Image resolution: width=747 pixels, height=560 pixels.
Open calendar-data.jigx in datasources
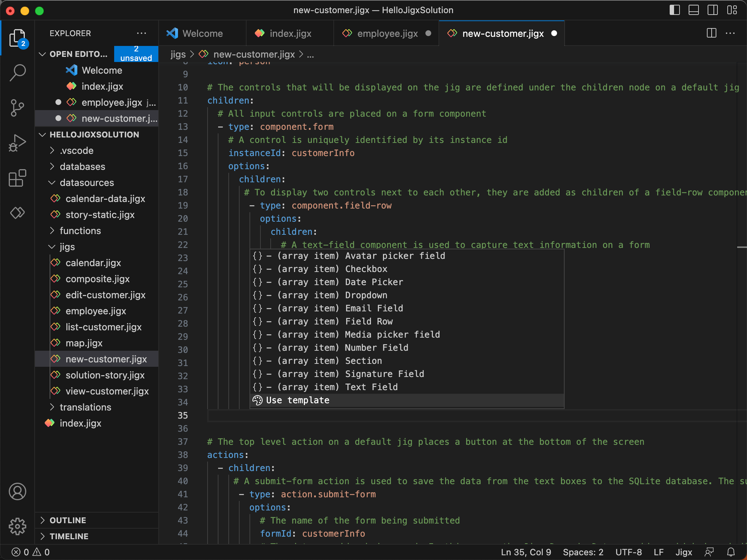(x=97, y=199)
